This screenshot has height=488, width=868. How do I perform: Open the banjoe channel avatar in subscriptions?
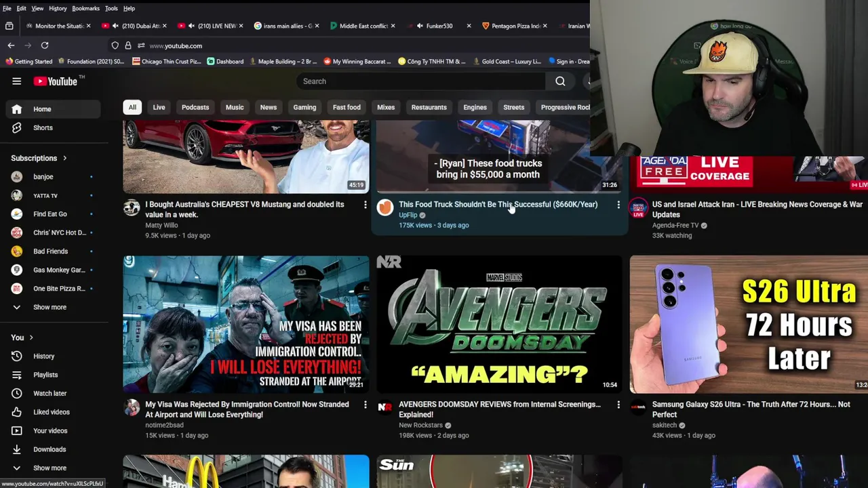point(16,177)
